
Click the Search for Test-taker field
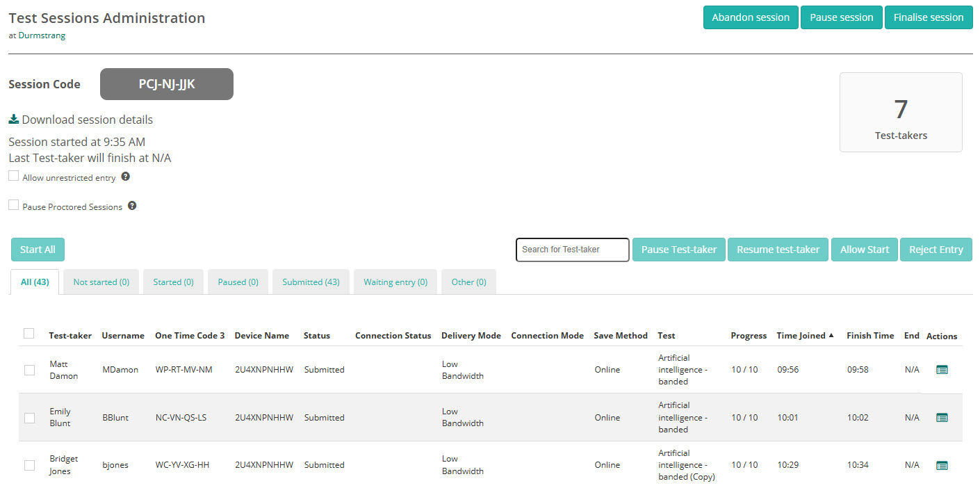572,250
